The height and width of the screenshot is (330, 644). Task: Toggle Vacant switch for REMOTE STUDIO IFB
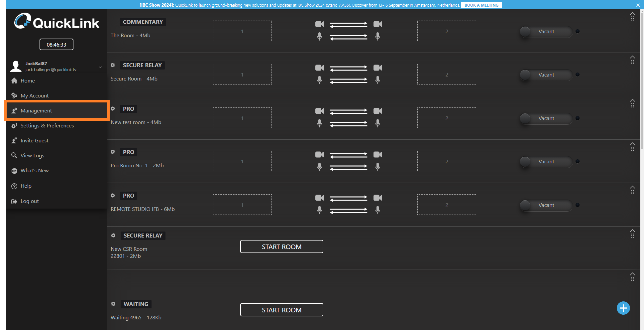click(545, 205)
